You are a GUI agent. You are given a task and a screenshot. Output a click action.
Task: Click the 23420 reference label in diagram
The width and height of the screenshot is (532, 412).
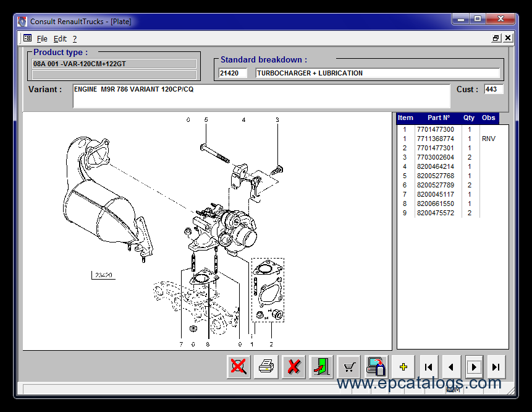click(103, 275)
